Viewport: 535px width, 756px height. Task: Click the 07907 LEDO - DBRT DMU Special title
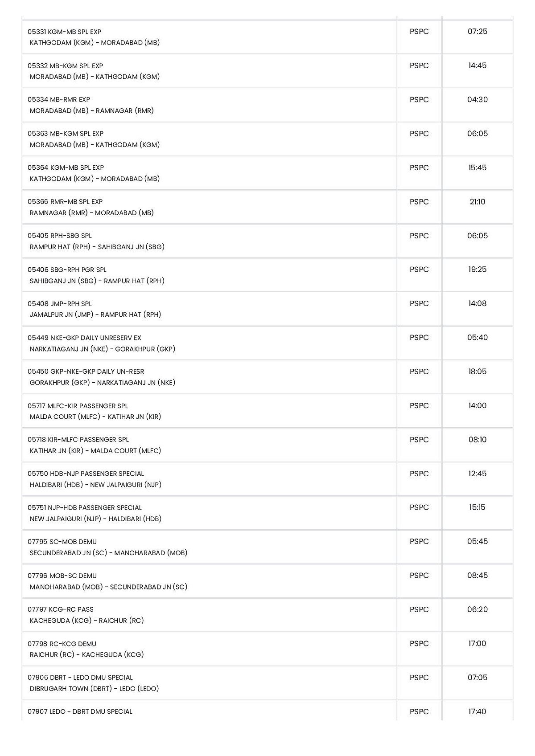(80, 711)
